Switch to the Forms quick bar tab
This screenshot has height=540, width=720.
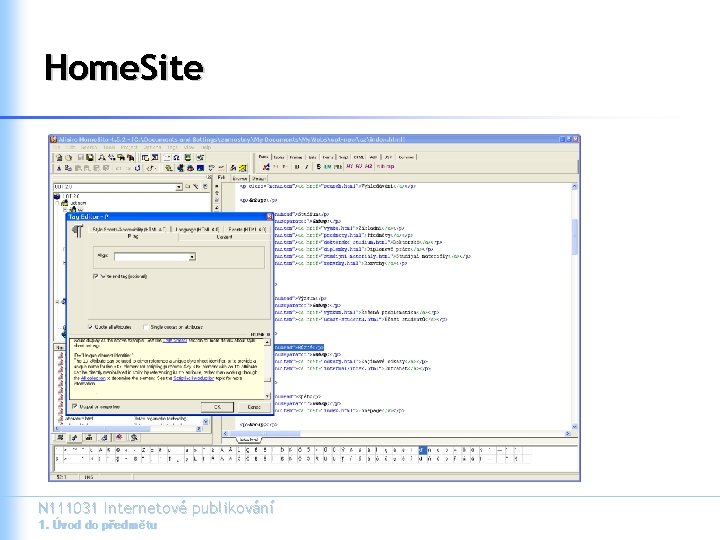327,157
